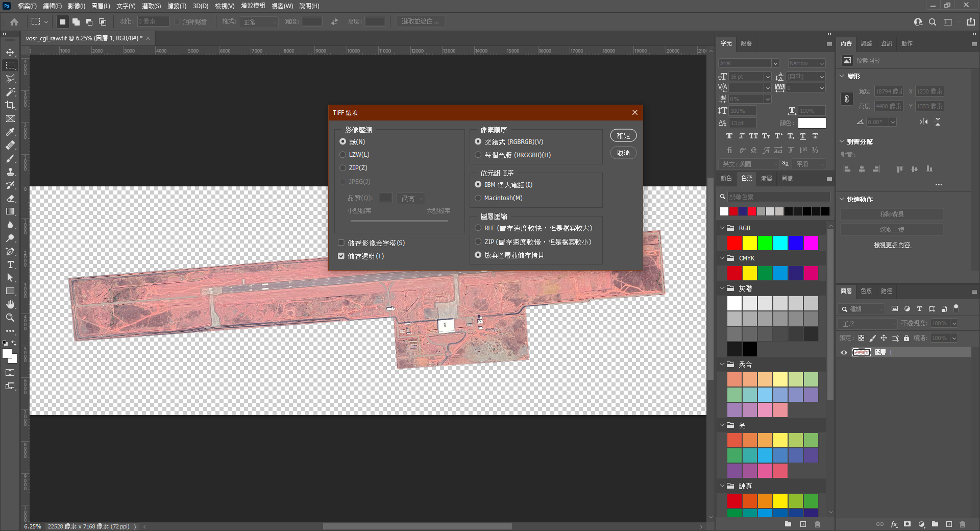Select the Crop tool
Image resolution: width=980 pixels, height=531 pixels.
tap(10, 105)
